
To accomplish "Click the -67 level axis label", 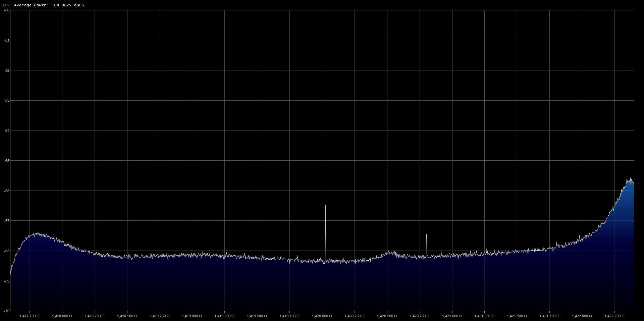I will pos(7,221).
